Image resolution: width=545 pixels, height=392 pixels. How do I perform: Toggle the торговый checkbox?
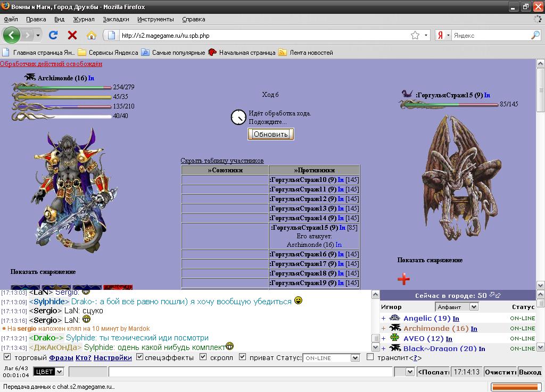[x=7, y=357]
